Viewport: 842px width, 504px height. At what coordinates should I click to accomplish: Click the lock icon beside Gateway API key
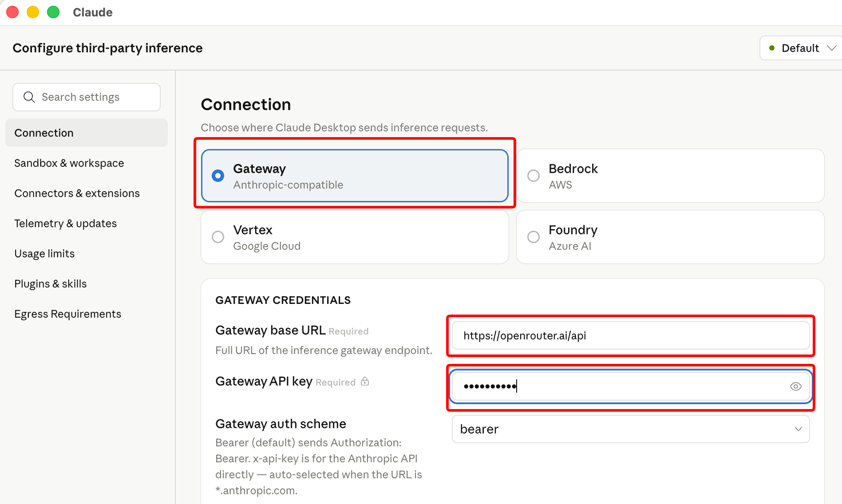click(365, 382)
